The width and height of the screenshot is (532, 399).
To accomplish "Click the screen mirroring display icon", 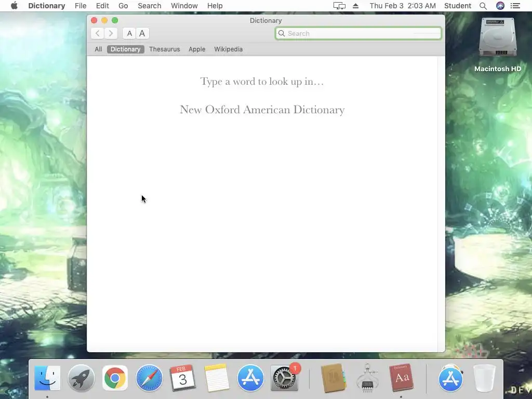I will [339, 6].
